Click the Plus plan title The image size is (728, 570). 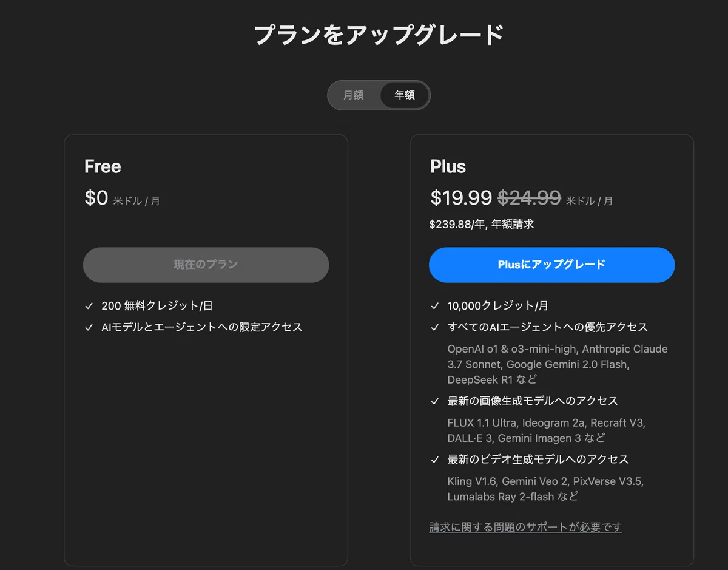(448, 166)
